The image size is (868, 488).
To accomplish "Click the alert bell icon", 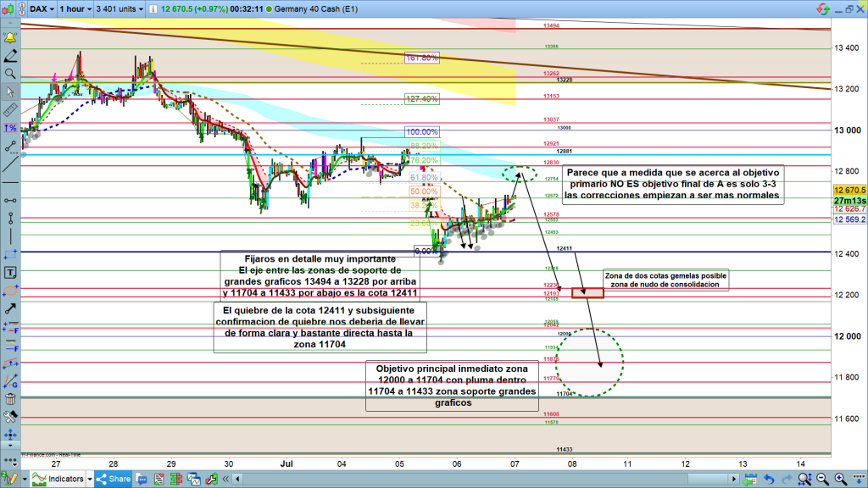I will tap(11, 39).
